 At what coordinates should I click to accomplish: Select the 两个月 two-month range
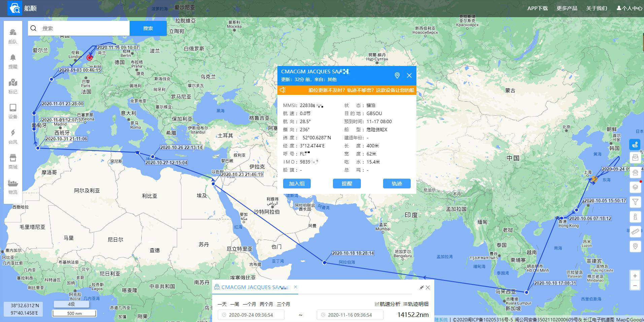(x=266, y=304)
